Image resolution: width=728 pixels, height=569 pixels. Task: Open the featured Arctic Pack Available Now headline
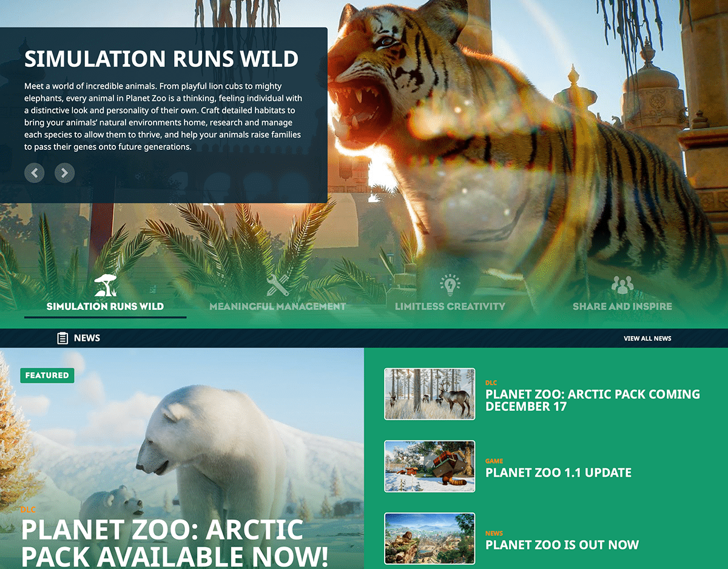tap(175, 543)
